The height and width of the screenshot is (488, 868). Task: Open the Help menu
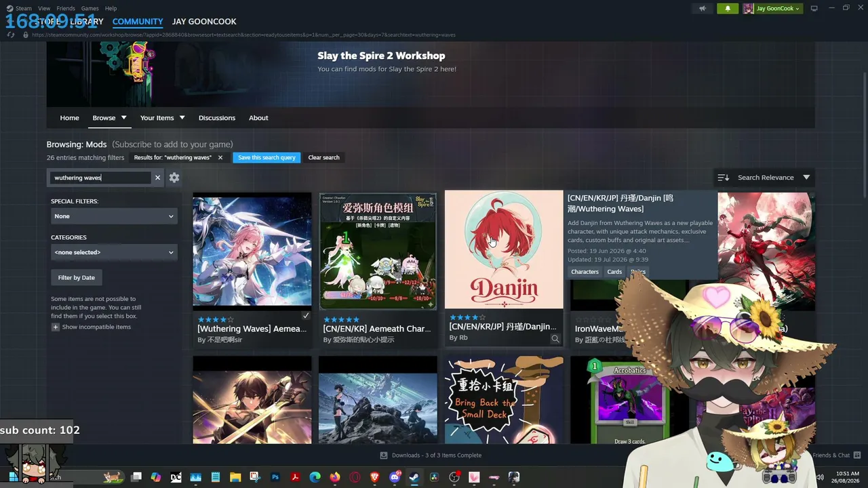[111, 8]
